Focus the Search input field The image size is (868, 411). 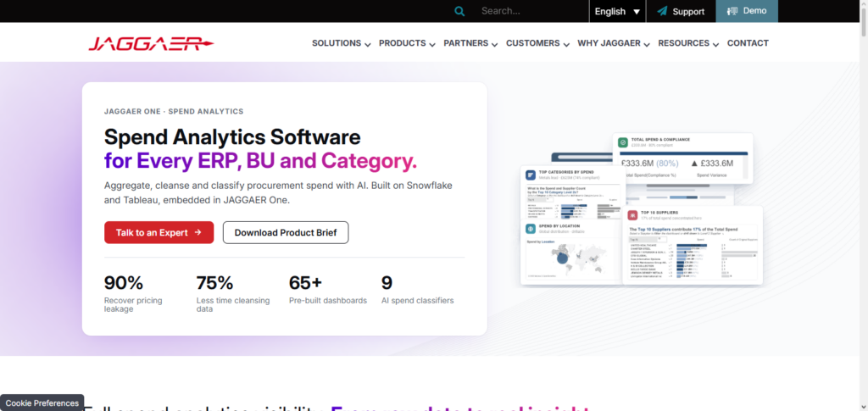click(x=529, y=11)
